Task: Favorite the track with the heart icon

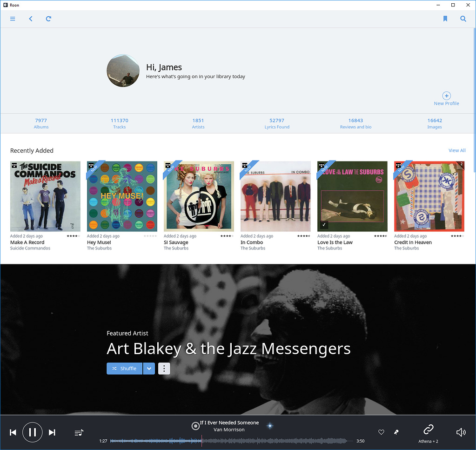Action: 381,432
